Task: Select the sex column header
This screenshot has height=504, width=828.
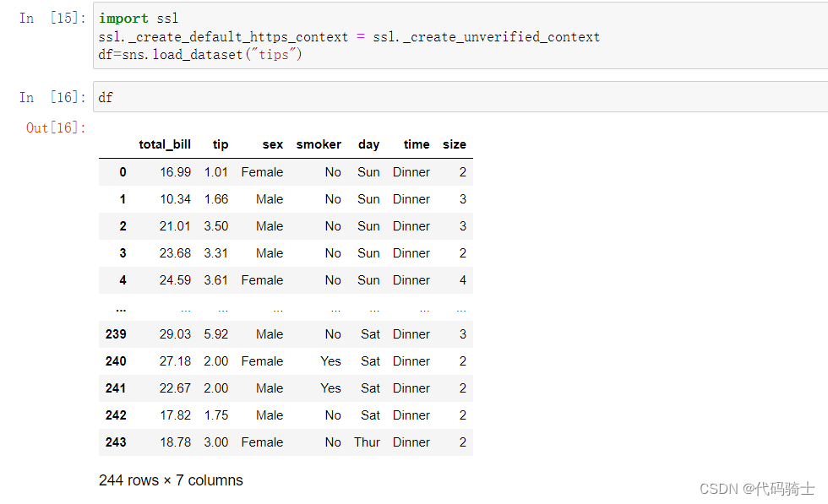Action: 272,144
